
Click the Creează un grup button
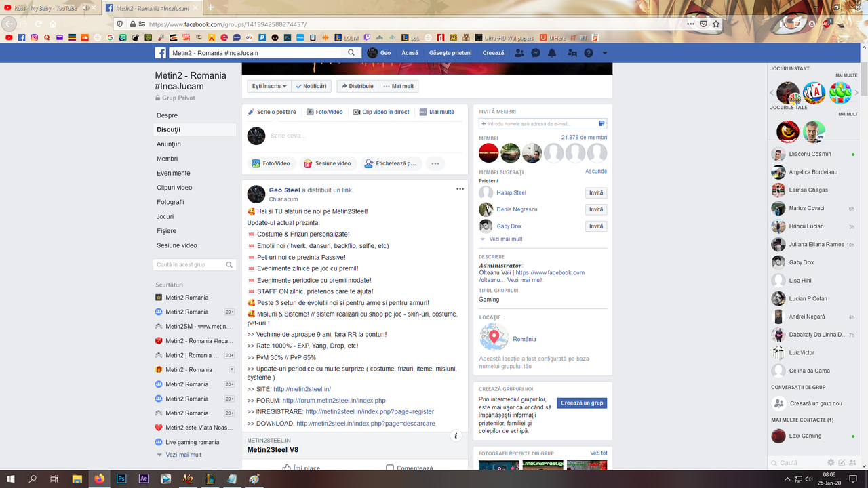tap(582, 403)
